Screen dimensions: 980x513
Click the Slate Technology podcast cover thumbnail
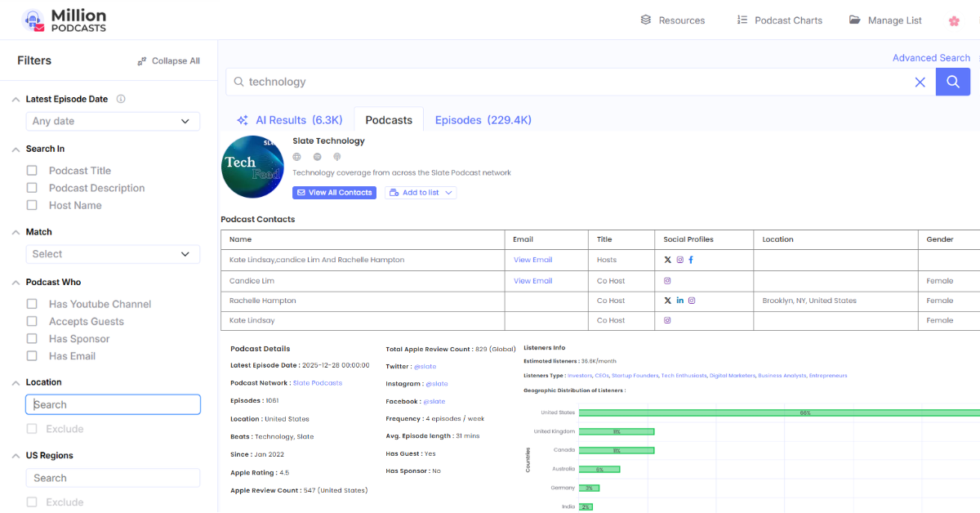(252, 167)
